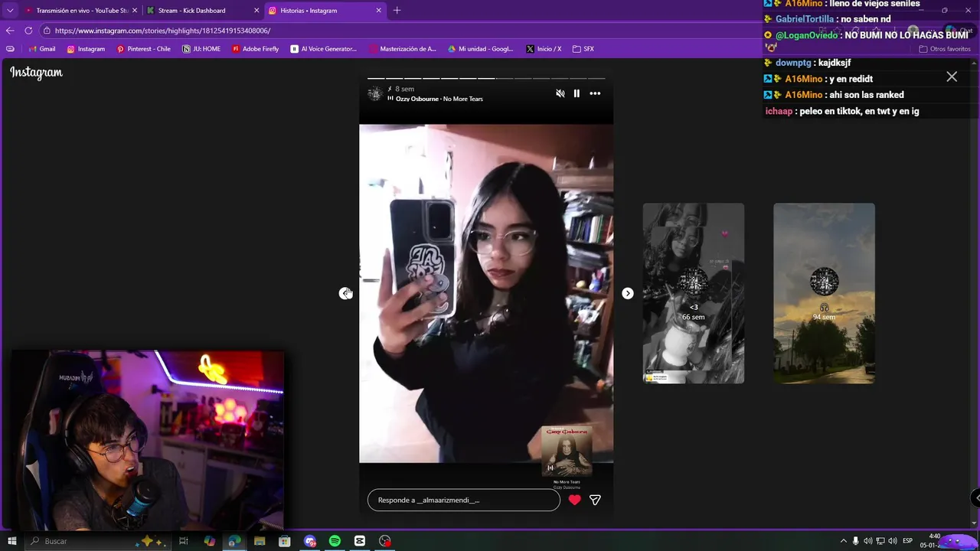Go to the next story
The width and height of the screenshot is (980, 551).
coord(628,293)
